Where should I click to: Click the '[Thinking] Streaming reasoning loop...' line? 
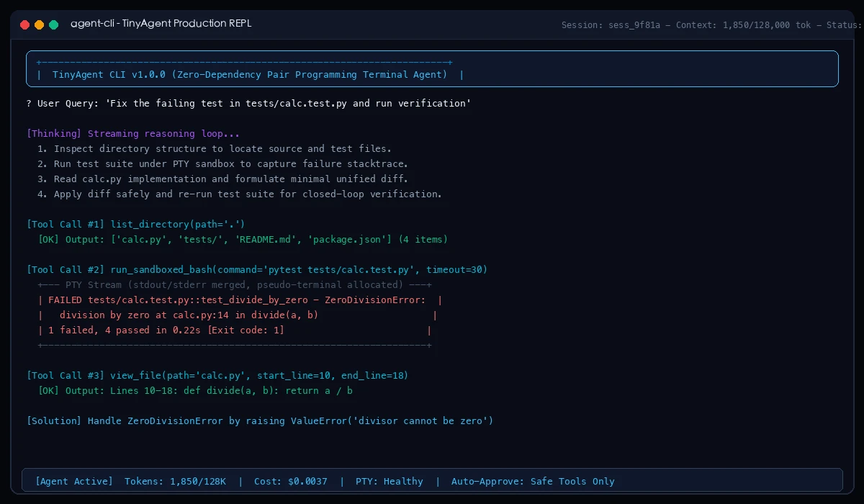133,134
